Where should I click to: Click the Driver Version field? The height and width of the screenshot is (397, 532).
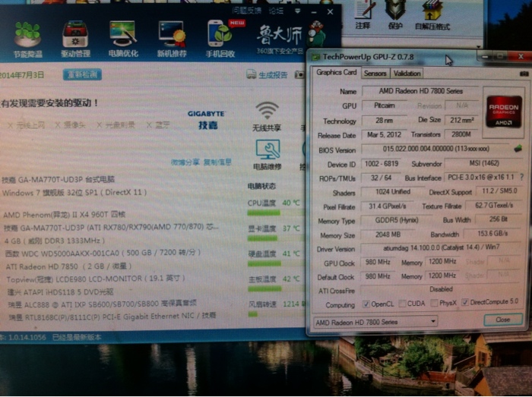(441, 247)
